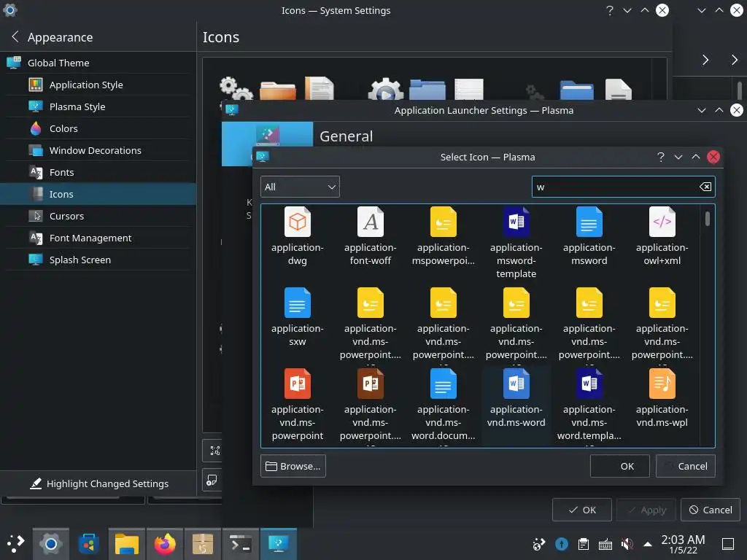Clear the icon search field text
This screenshot has height=560, width=747.
(x=705, y=187)
